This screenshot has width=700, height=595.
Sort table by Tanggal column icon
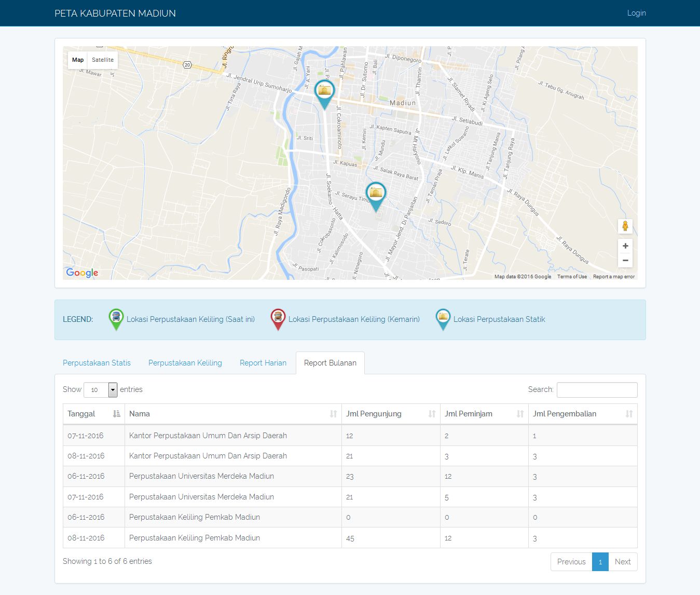(x=117, y=414)
